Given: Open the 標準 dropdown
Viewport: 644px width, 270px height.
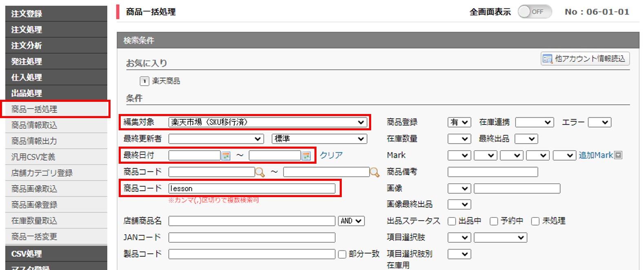Looking at the screenshot, I should coord(319,139).
